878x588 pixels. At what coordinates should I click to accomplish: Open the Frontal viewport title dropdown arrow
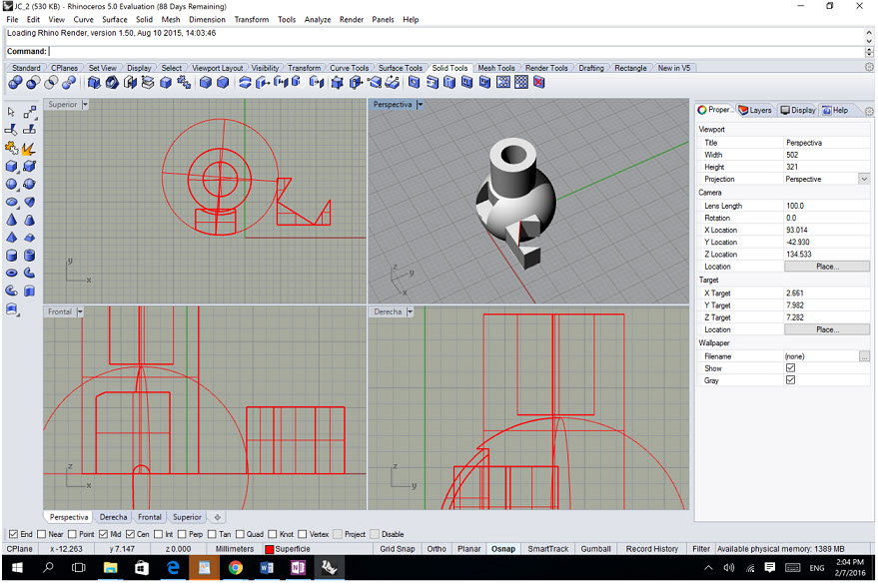(80, 312)
